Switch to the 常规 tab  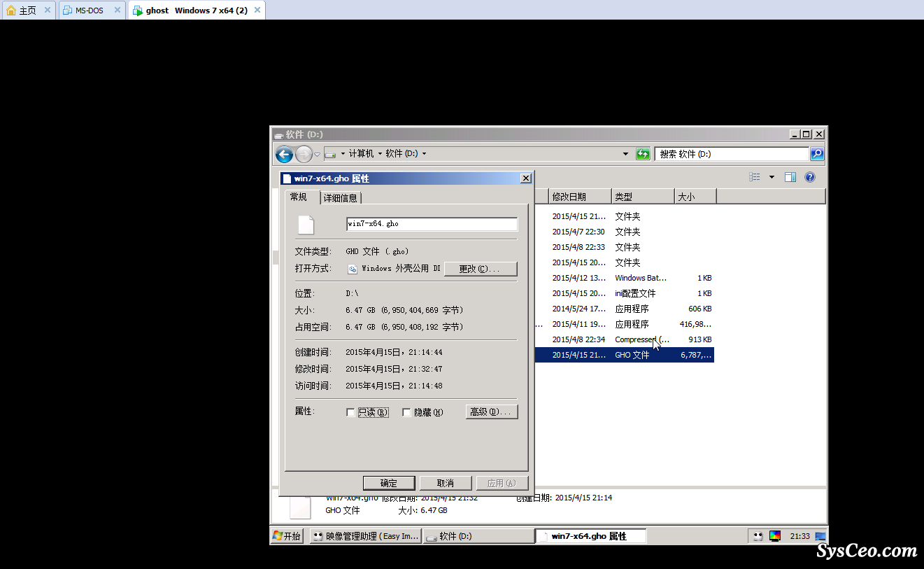[x=299, y=197]
